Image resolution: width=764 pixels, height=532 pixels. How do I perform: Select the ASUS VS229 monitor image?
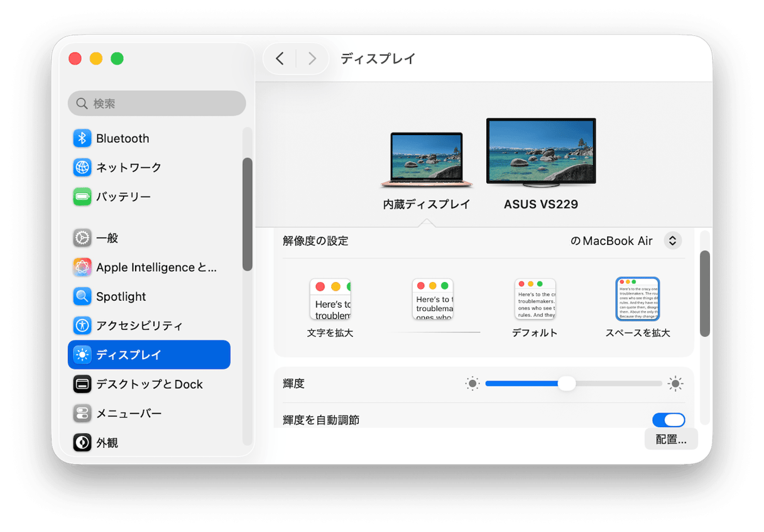click(x=541, y=154)
